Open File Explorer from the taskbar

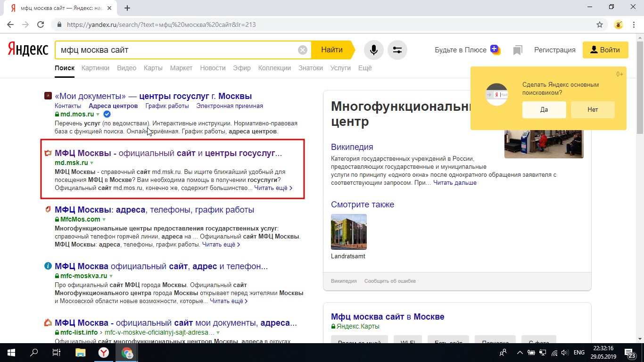pyautogui.click(x=81, y=352)
